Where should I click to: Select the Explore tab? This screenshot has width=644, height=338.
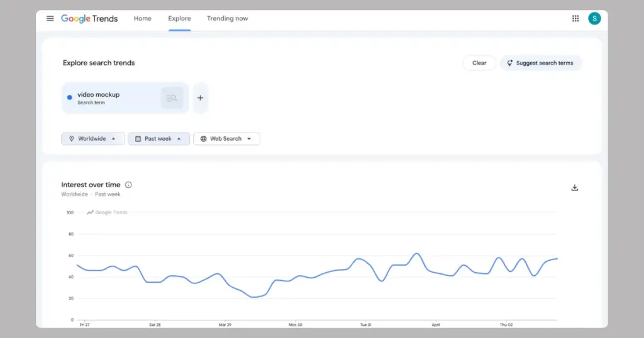coord(179,18)
